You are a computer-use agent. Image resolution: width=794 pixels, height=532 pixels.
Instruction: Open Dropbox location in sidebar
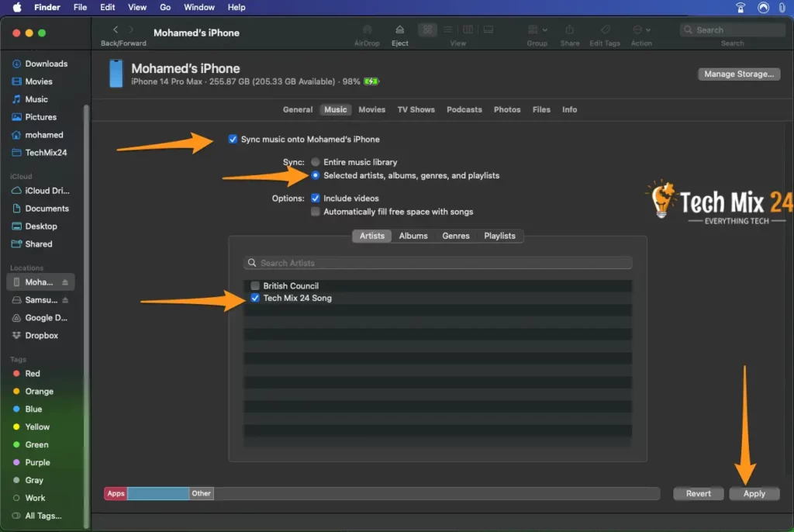pos(41,336)
